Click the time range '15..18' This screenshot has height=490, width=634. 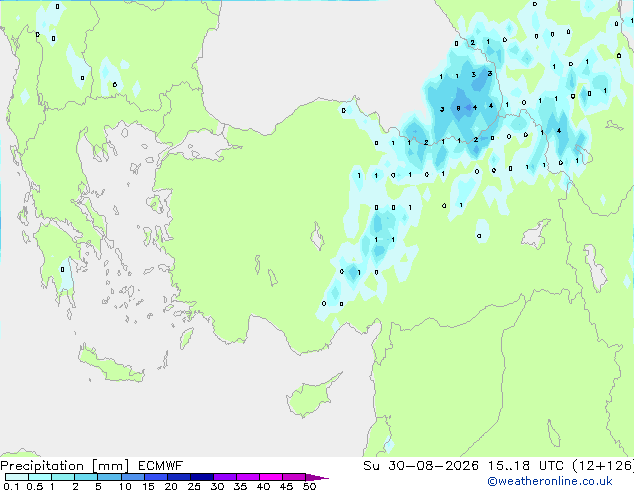point(509,466)
